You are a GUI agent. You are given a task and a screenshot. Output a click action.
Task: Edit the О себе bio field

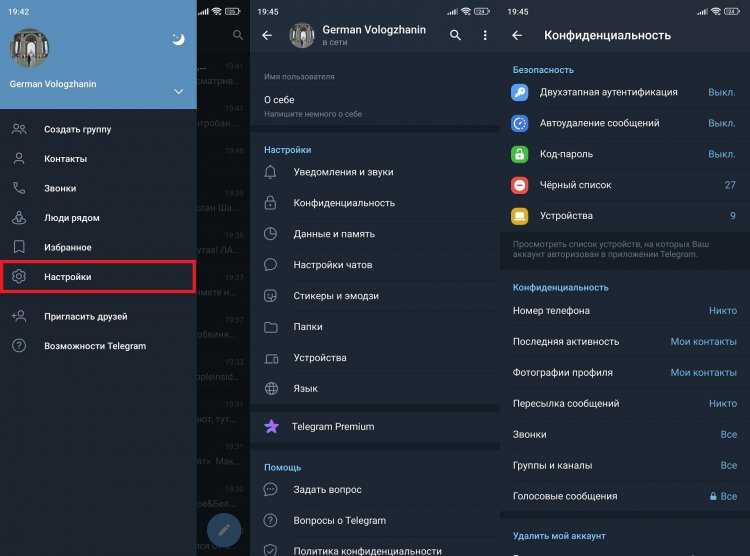pos(375,106)
